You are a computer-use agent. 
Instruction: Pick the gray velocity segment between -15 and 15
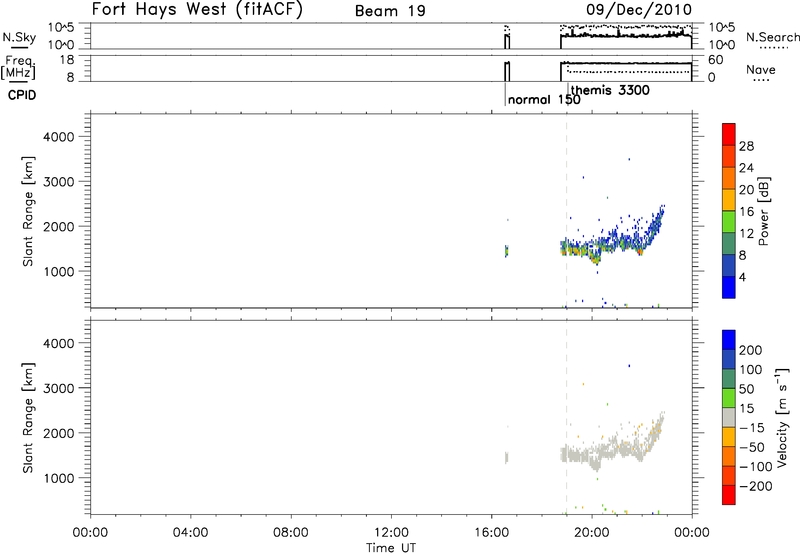[729, 417]
